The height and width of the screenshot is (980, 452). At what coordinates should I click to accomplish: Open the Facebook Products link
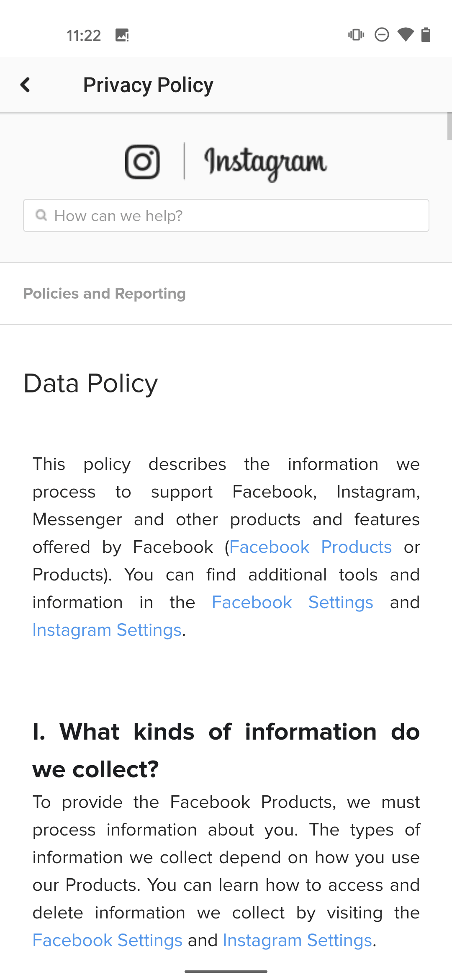coord(311,547)
